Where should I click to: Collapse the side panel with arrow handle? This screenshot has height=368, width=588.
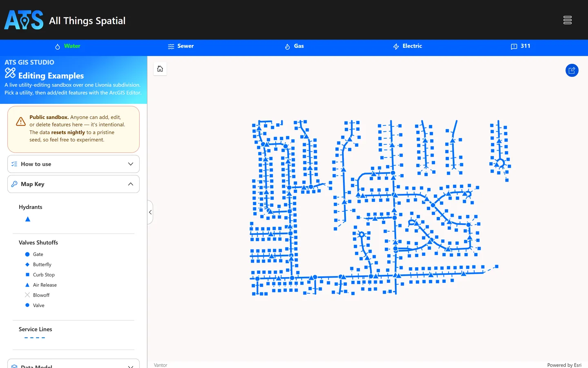point(150,212)
